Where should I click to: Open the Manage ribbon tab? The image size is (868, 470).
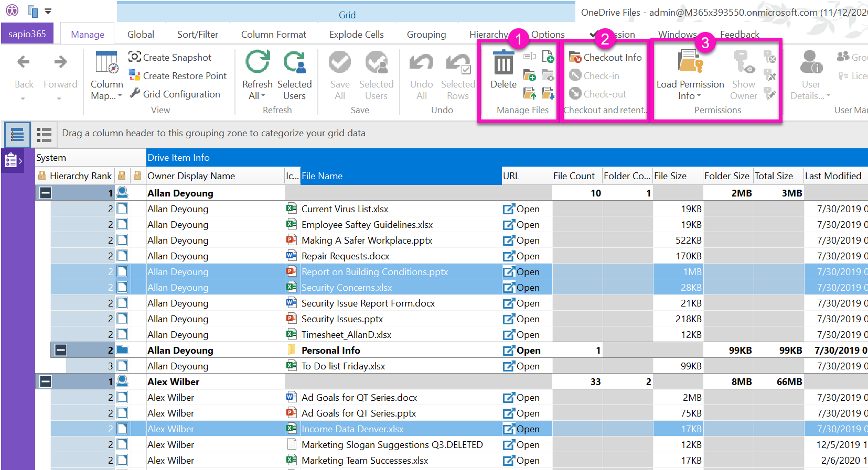(x=88, y=34)
